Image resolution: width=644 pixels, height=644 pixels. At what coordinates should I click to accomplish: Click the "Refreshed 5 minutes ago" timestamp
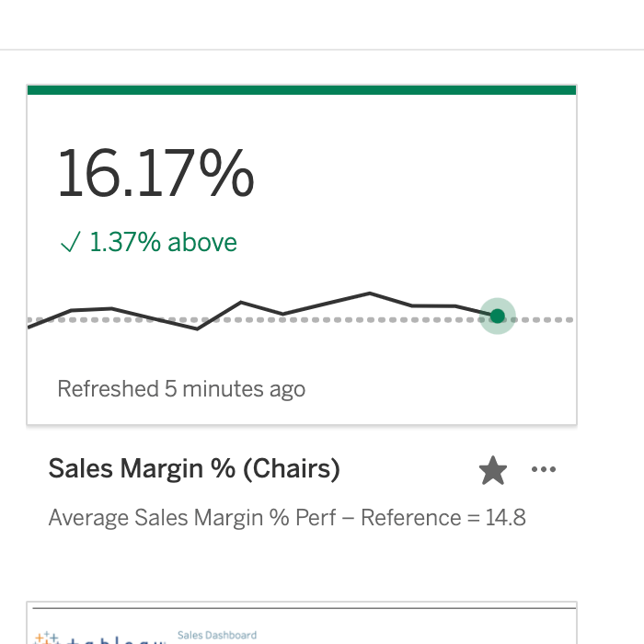coord(181,389)
